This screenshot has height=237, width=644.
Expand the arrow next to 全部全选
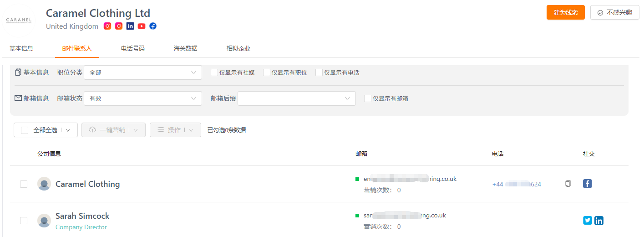[68, 130]
